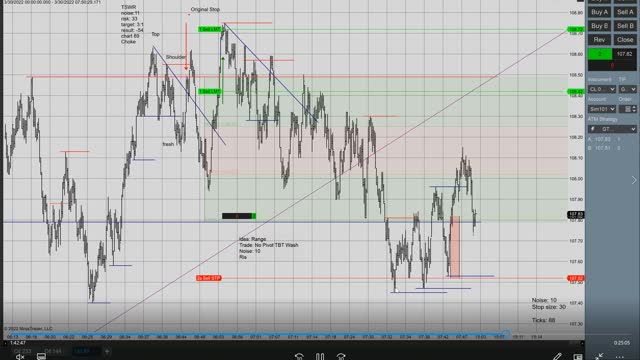Reverse the position with Rev button
640x360 pixels.
599,40
